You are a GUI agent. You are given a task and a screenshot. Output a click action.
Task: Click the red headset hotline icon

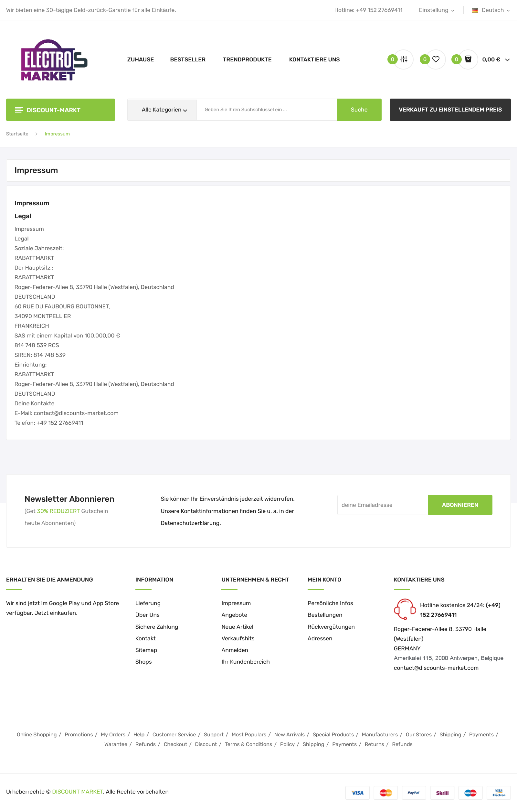coord(405,609)
